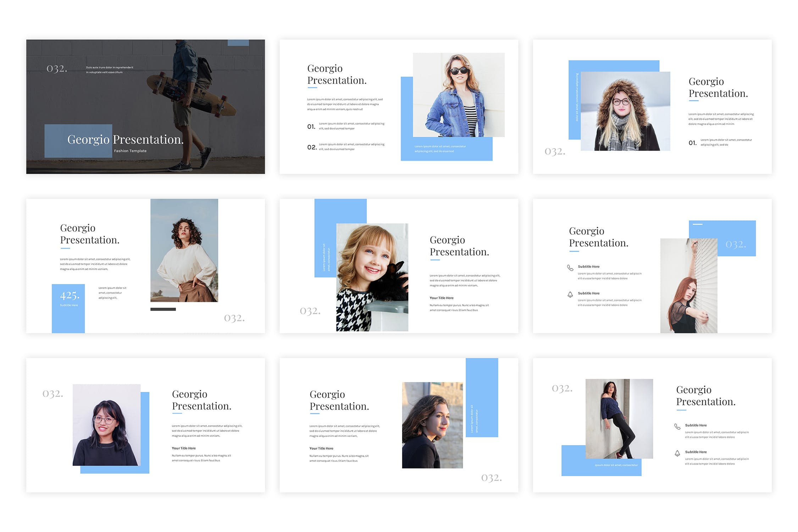Image resolution: width=798 pixels, height=532 pixels.
Task: Click the dark gray bar under curly-haired photo
Action: click(x=163, y=309)
